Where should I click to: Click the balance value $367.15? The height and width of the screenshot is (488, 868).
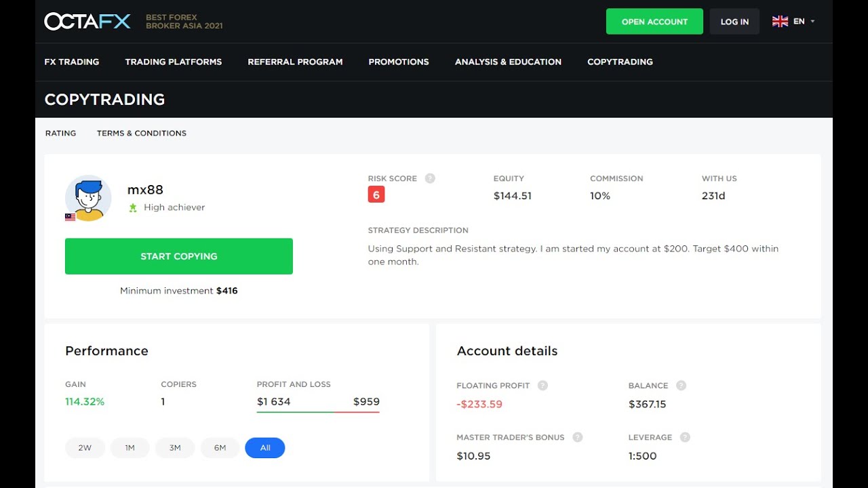coord(648,405)
